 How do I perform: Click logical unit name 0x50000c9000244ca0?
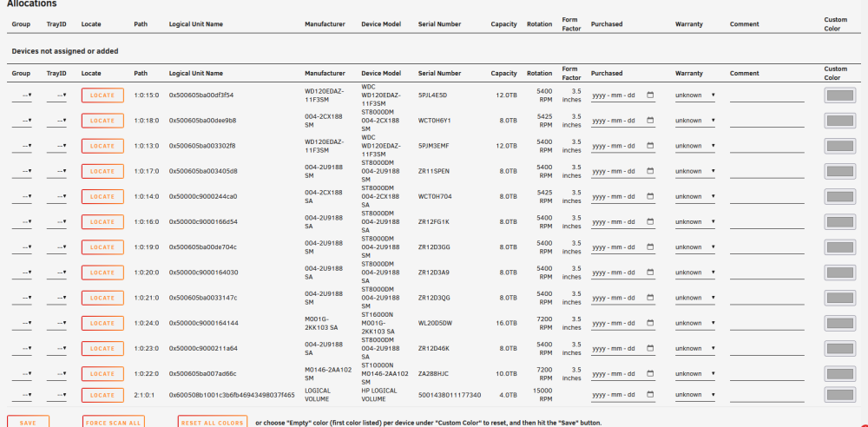click(x=203, y=197)
